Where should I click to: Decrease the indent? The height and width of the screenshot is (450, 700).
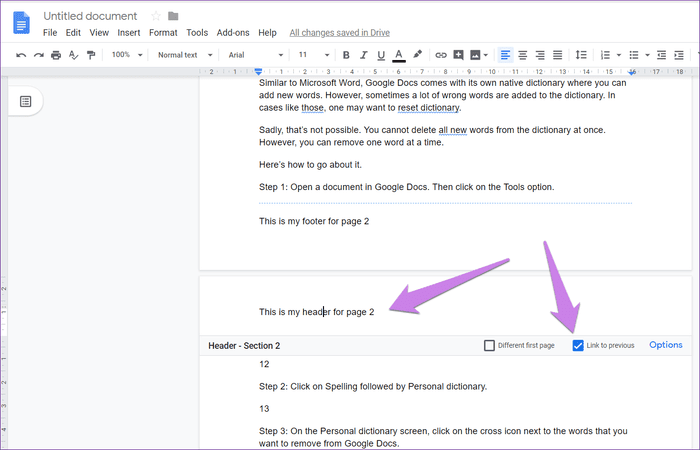(x=662, y=55)
